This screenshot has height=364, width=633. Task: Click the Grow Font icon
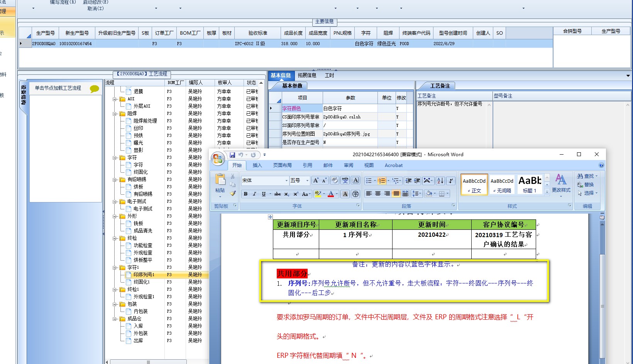click(x=316, y=180)
